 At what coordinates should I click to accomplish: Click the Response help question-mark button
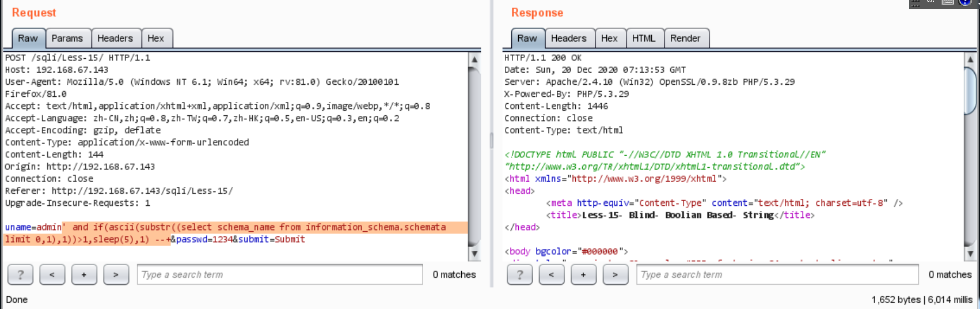[x=519, y=274]
